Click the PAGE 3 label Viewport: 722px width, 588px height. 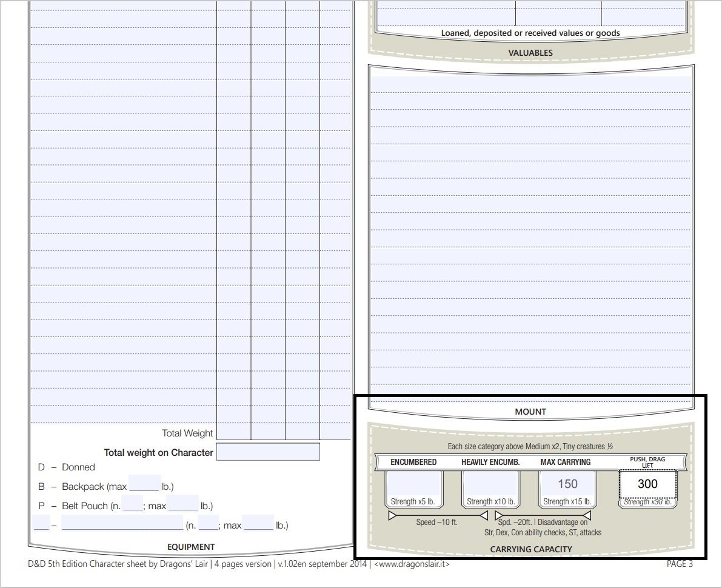[x=679, y=563]
